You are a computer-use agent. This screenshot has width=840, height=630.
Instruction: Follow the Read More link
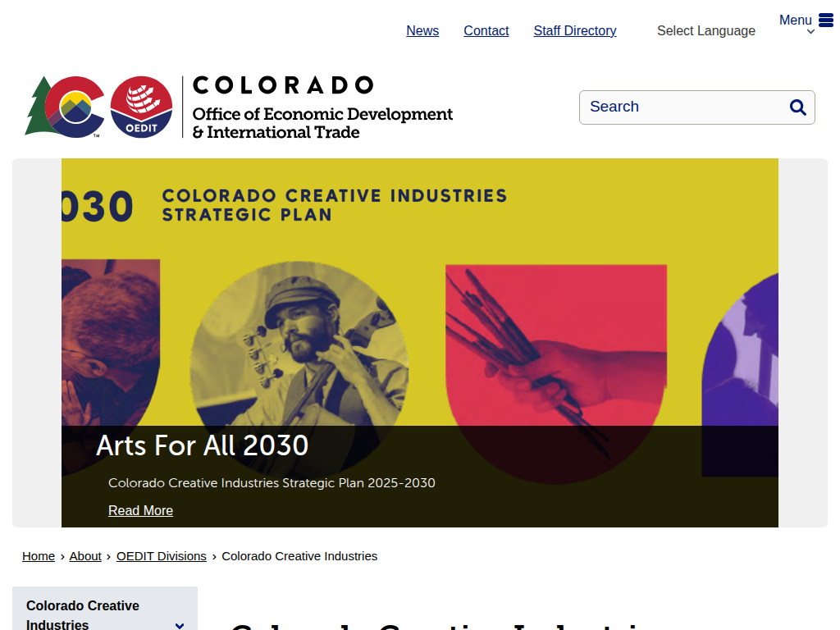[x=140, y=510]
